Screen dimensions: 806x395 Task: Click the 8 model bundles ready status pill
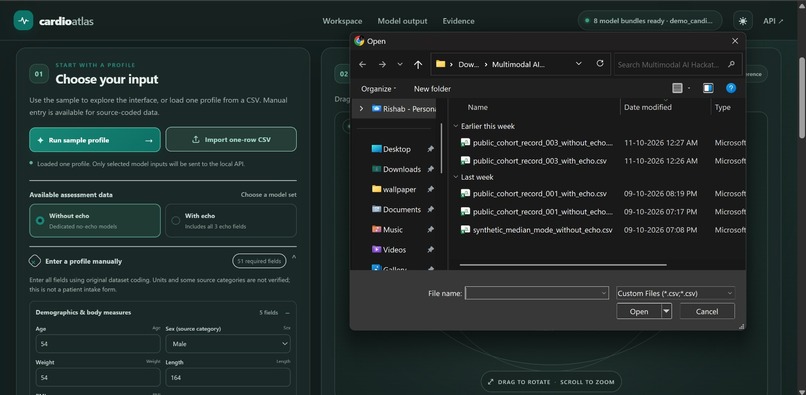(650, 21)
